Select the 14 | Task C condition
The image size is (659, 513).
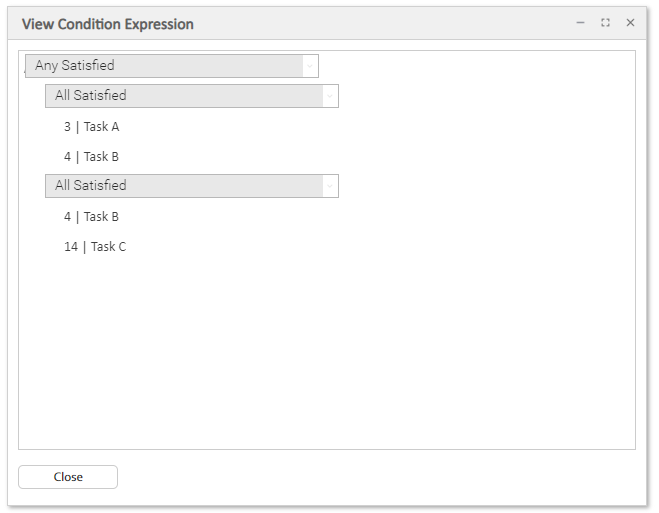click(x=95, y=247)
